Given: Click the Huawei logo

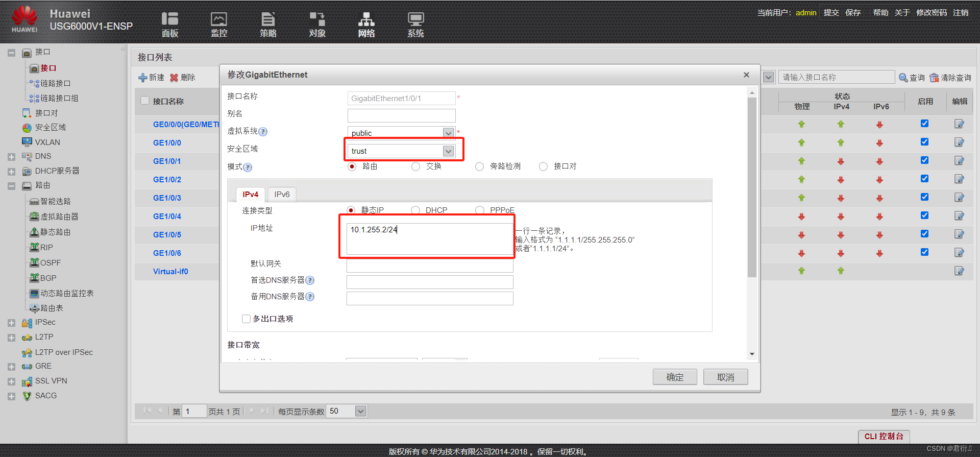Looking at the screenshot, I should [x=24, y=19].
